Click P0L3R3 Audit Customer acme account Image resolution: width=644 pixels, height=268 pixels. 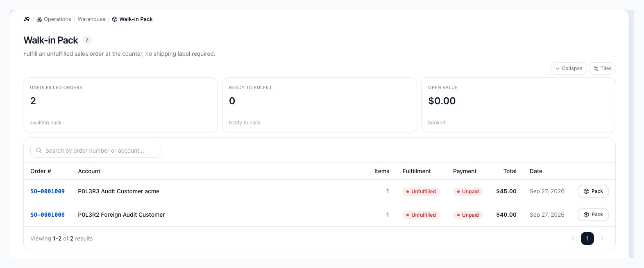pos(118,191)
